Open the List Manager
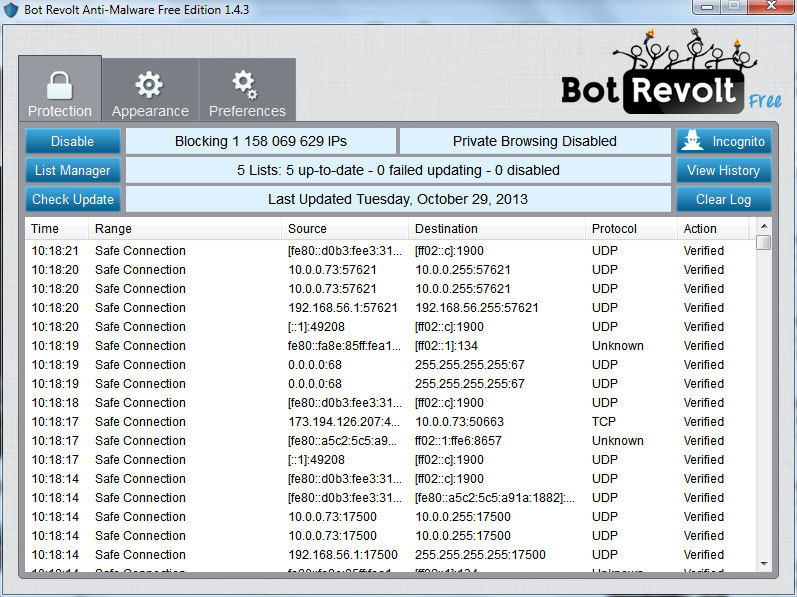The width and height of the screenshot is (797, 597). [x=73, y=170]
